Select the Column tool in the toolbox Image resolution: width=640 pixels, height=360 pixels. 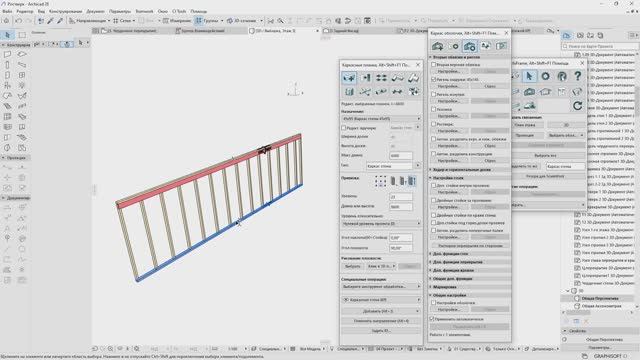(7, 64)
